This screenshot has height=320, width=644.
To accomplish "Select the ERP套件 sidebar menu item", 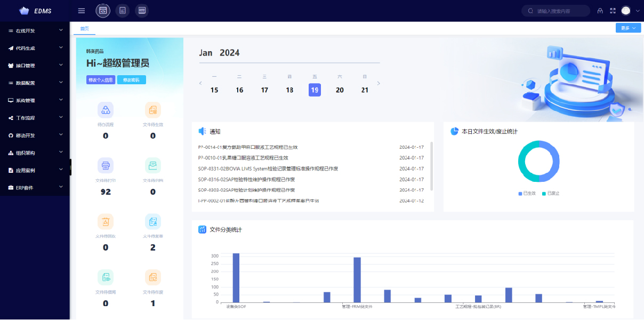I will coord(35,188).
